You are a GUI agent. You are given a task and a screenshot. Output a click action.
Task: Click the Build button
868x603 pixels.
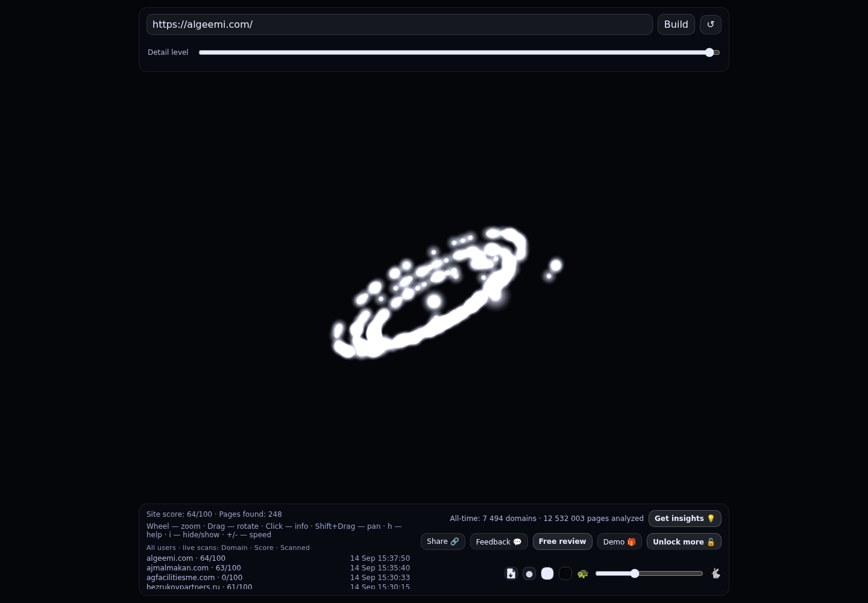coord(676,25)
